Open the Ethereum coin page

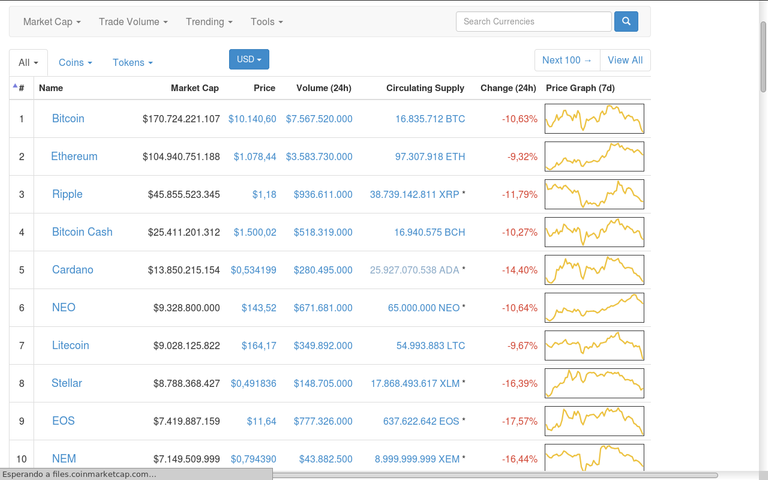74,156
